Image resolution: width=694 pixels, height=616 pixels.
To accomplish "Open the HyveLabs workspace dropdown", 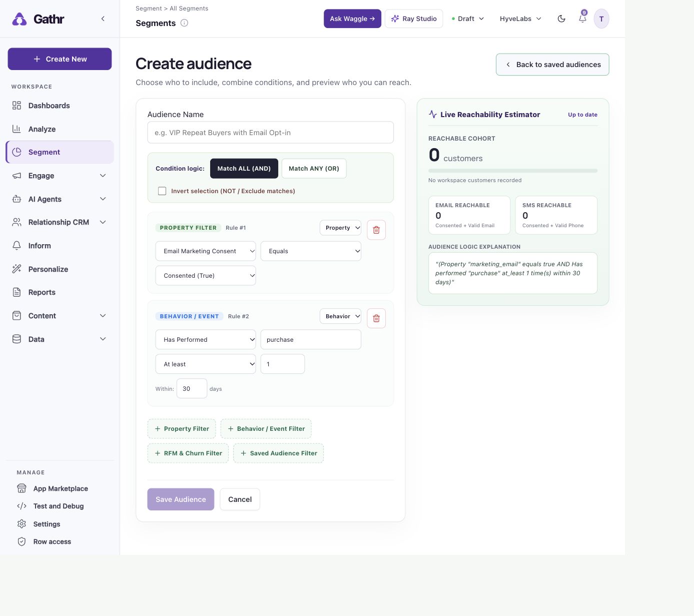I will click(x=520, y=19).
